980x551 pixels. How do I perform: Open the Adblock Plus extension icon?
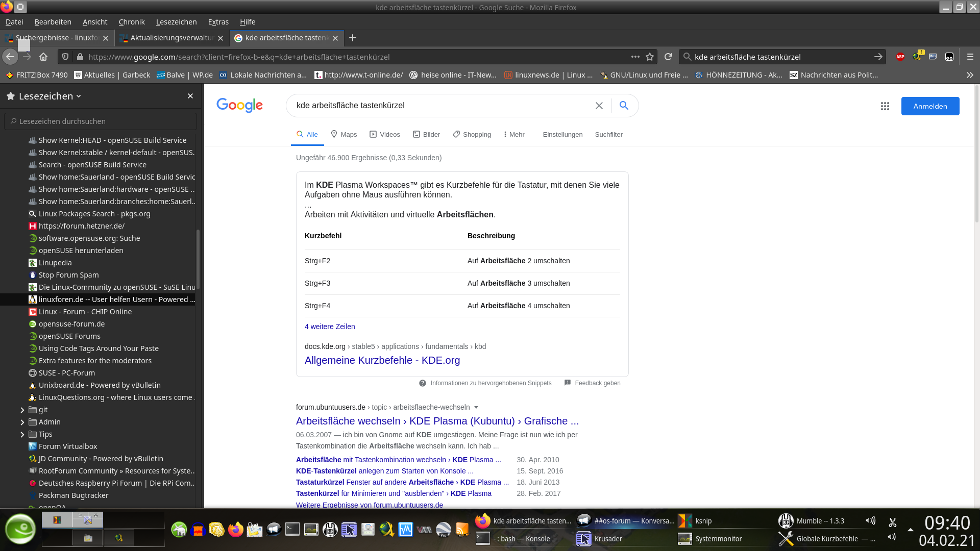(900, 57)
